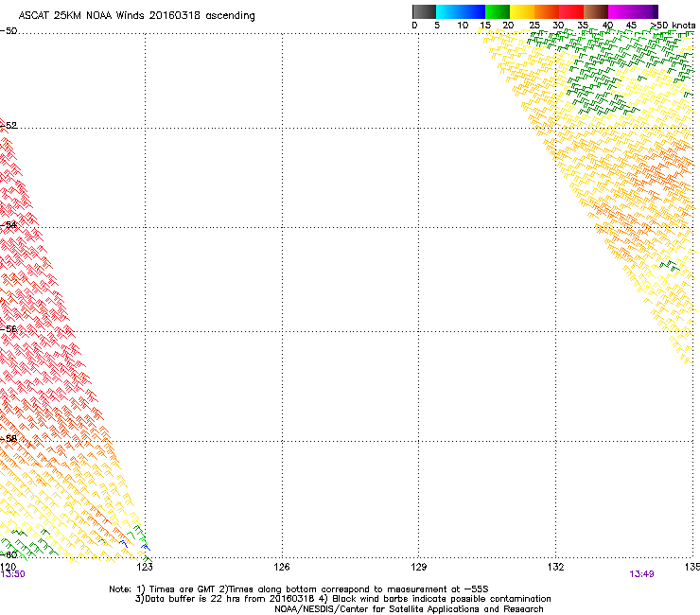Click the '126' longitude label

pyautogui.click(x=282, y=567)
